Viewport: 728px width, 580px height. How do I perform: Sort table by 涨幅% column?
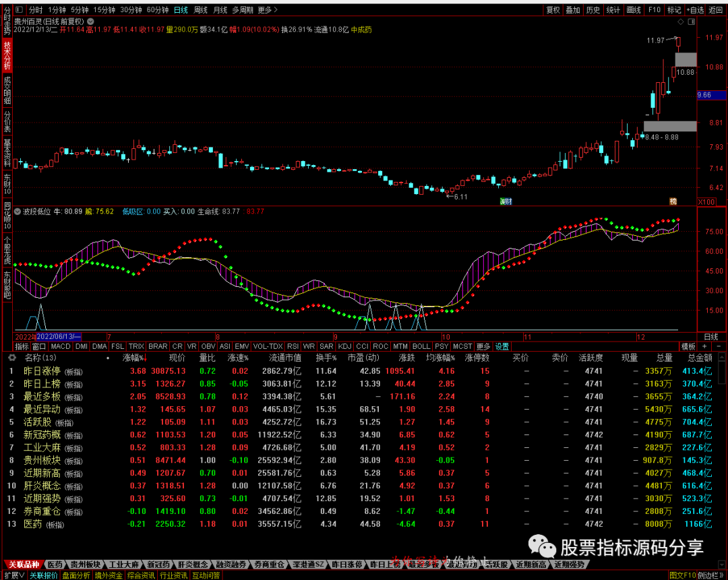[133, 358]
